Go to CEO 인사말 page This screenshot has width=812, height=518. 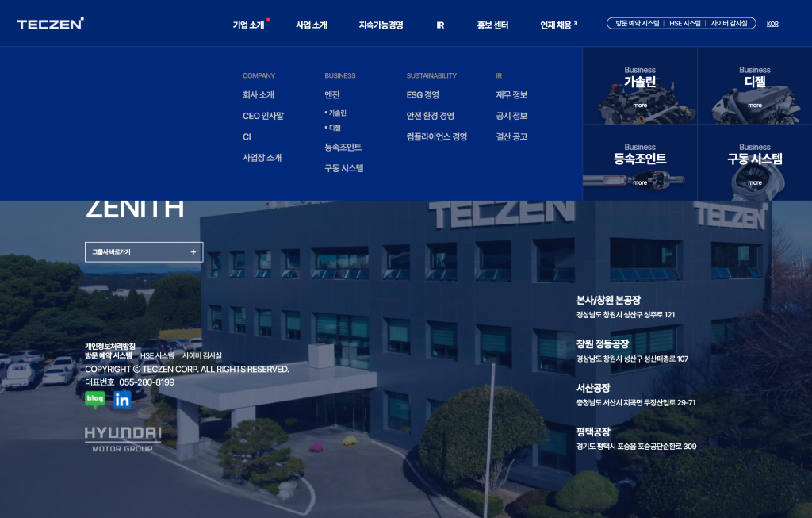[262, 116]
